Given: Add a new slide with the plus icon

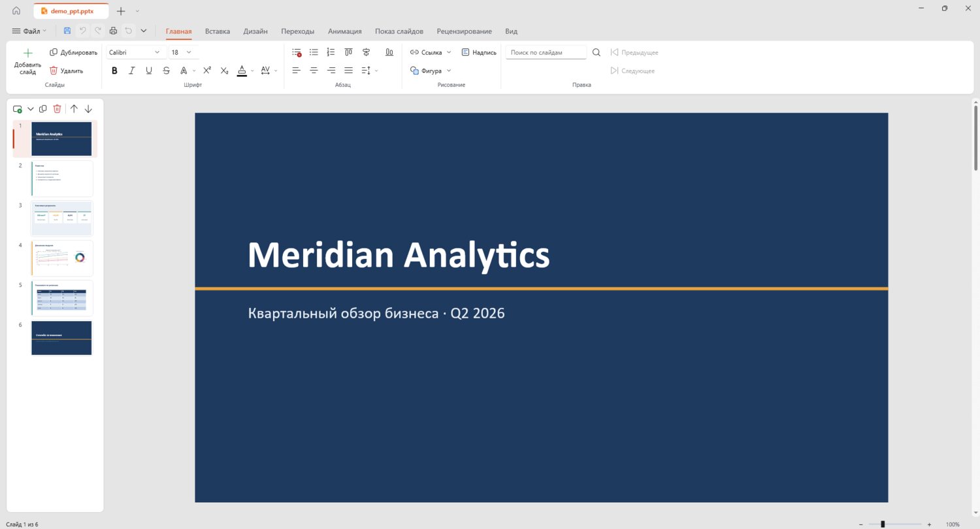Looking at the screenshot, I should click(x=27, y=63).
